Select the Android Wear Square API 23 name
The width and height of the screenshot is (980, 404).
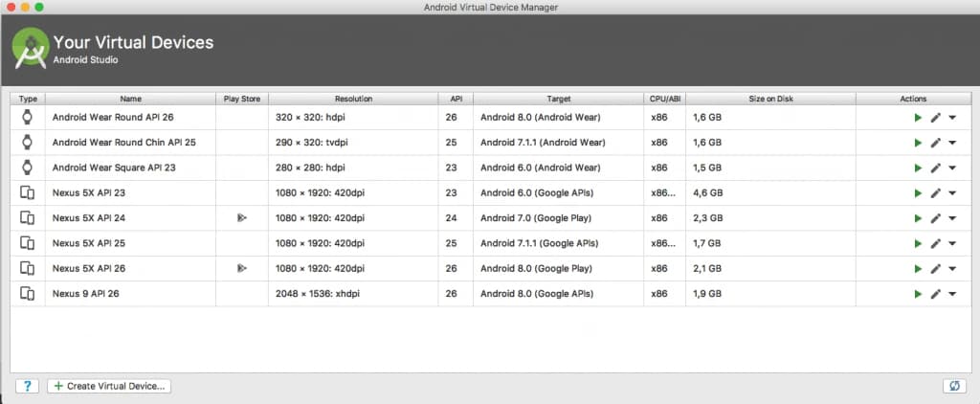pyautogui.click(x=115, y=168)
